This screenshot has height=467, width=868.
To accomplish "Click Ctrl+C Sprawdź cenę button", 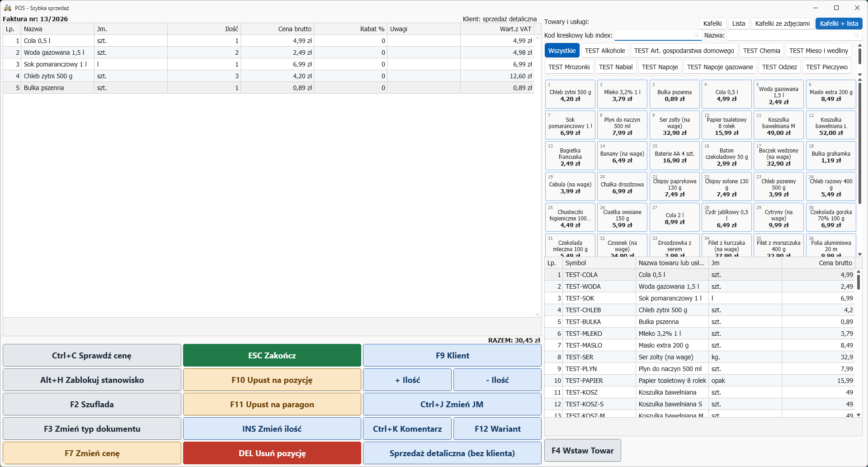I will pyautogui.click(x=92, y=356).
